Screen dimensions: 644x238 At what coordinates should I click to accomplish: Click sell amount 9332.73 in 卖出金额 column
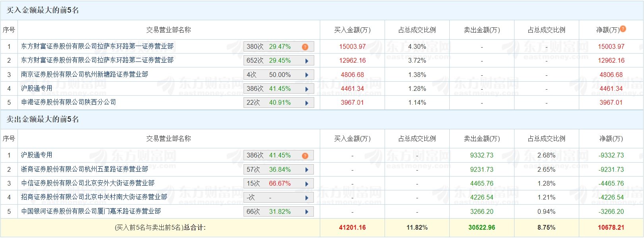click(x=482, y=155)
